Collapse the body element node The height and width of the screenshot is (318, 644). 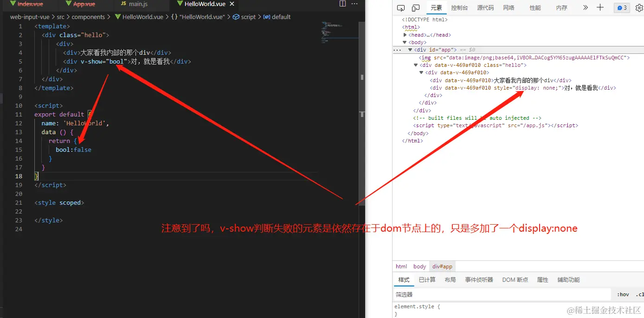point(405,42)
